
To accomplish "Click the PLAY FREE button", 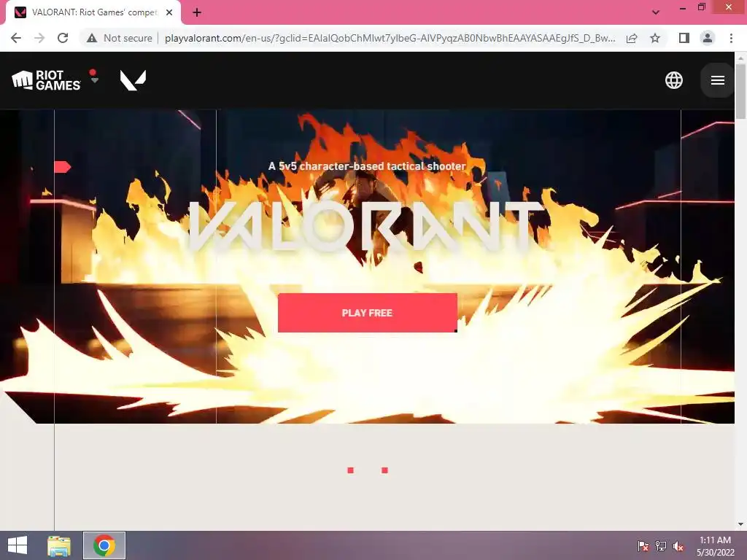I will pyautogui.click(x=368, y=313).
